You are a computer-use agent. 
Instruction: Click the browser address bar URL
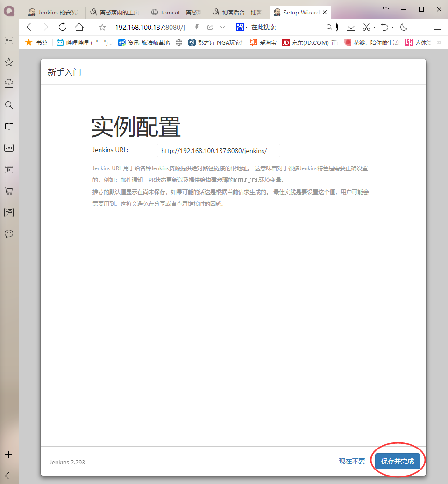150,28
